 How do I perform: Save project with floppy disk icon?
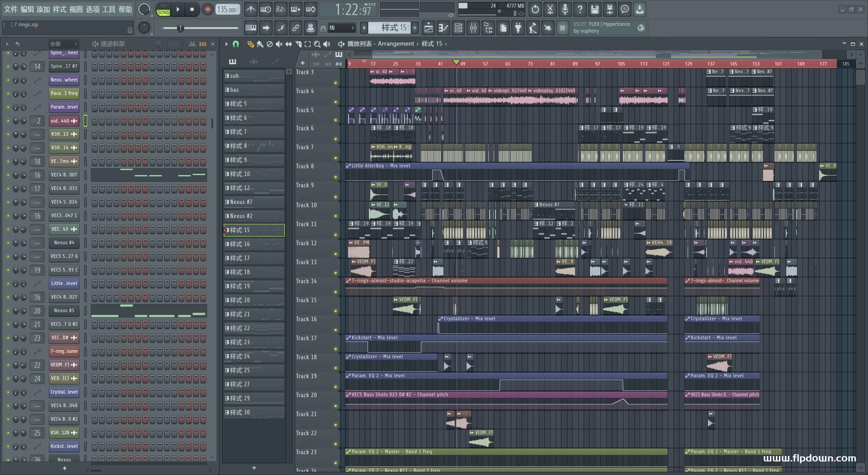pyautogui.click(x=595, y=9)
